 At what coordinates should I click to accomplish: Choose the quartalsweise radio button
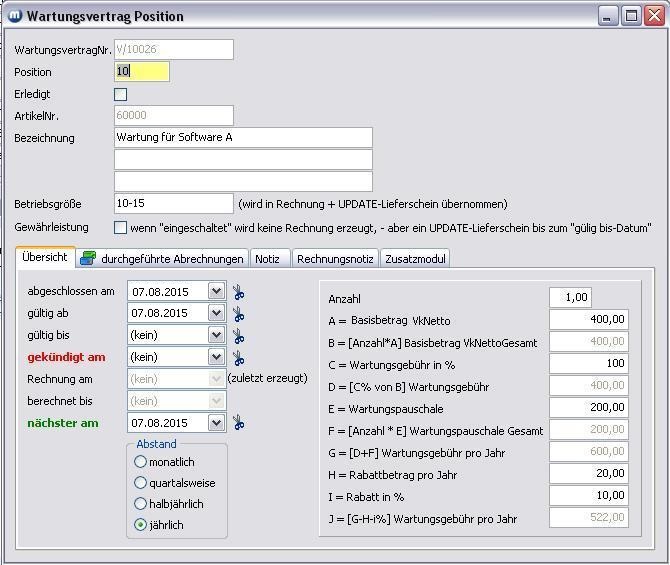140,483
